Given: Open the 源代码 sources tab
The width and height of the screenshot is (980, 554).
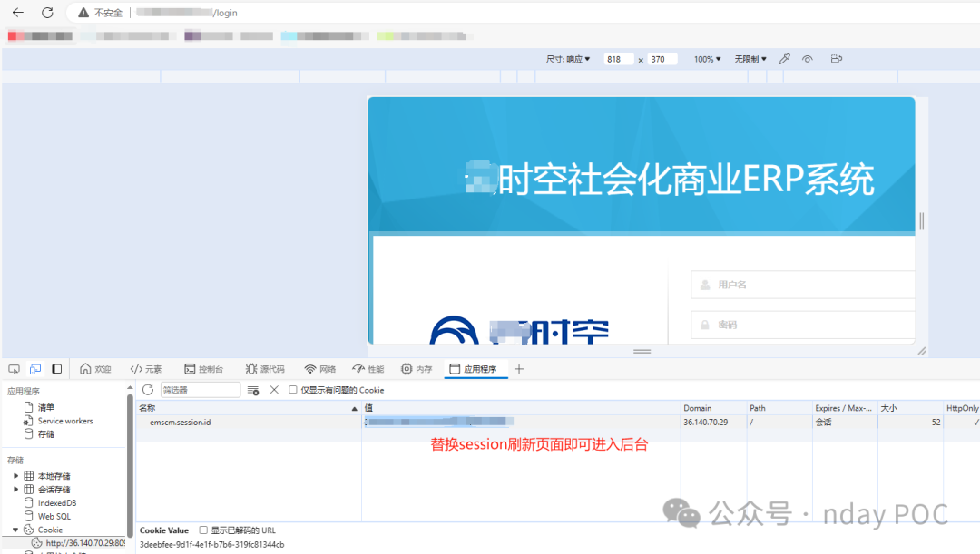Looking at the screenshot, I should (x=265, y=369).
